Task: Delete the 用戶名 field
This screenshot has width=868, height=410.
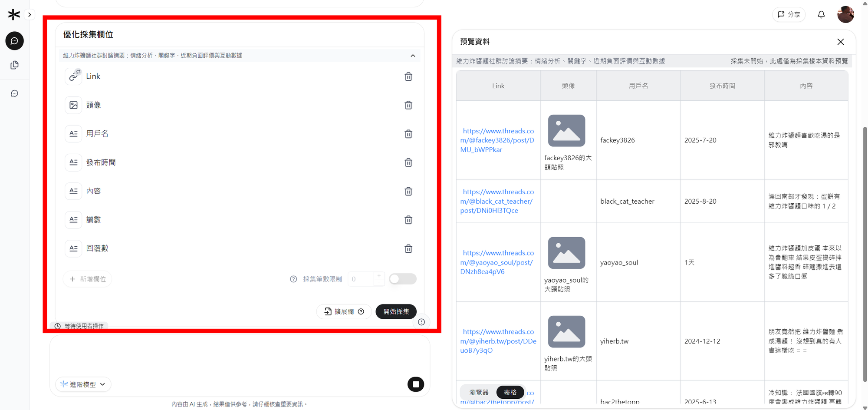Action: click(x=408, y=134)
